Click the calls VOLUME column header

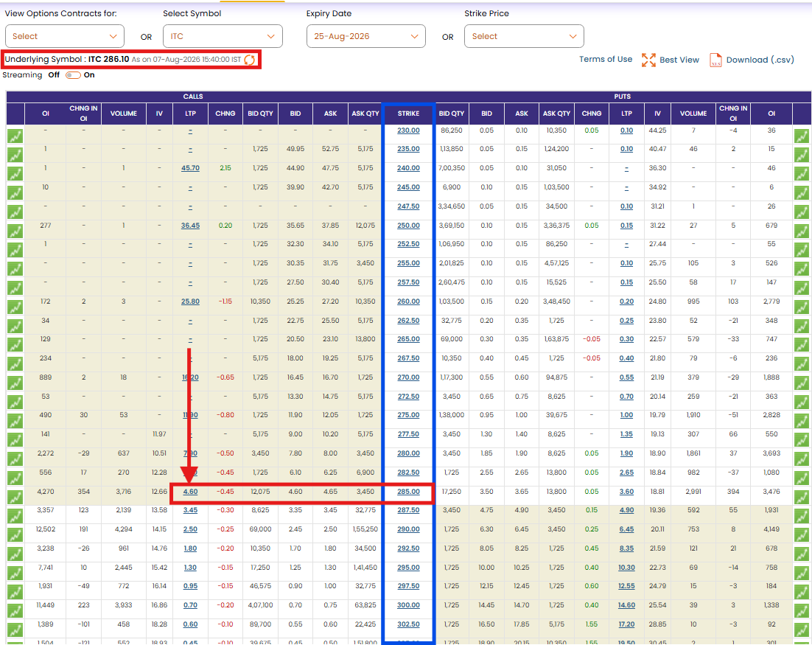click(123, 114)
